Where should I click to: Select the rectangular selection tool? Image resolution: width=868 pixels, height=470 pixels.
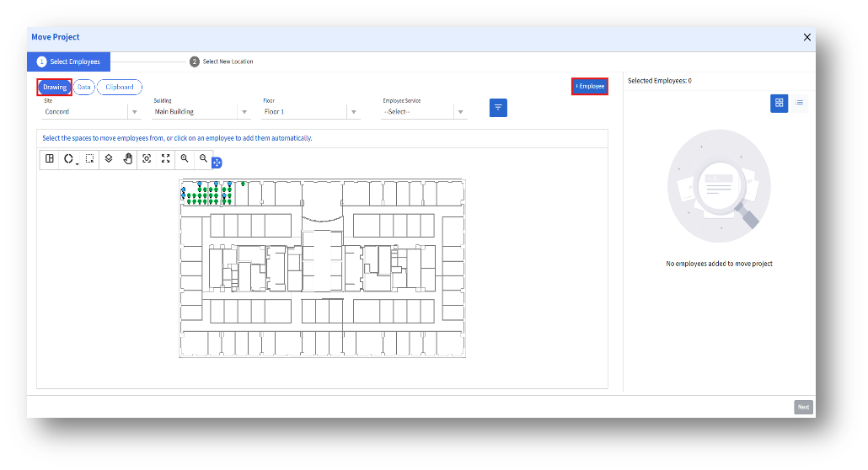click(89, 159)
